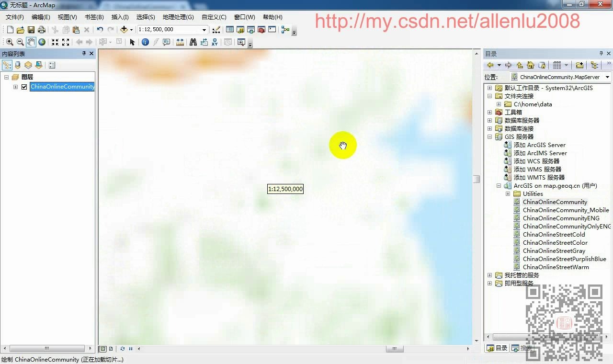613x364 pixels.
Task: Save the current map document
Action: [x=31, y=29]
